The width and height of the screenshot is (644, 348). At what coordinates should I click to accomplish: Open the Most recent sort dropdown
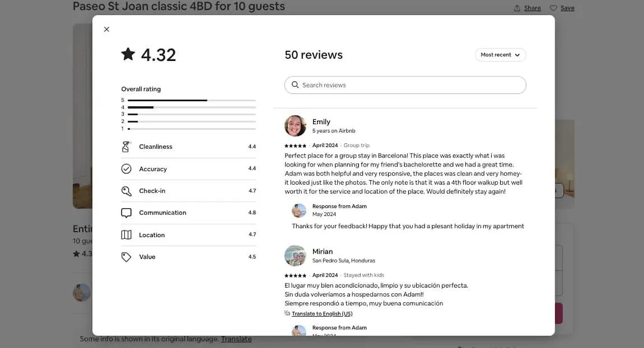pos(500,55)
